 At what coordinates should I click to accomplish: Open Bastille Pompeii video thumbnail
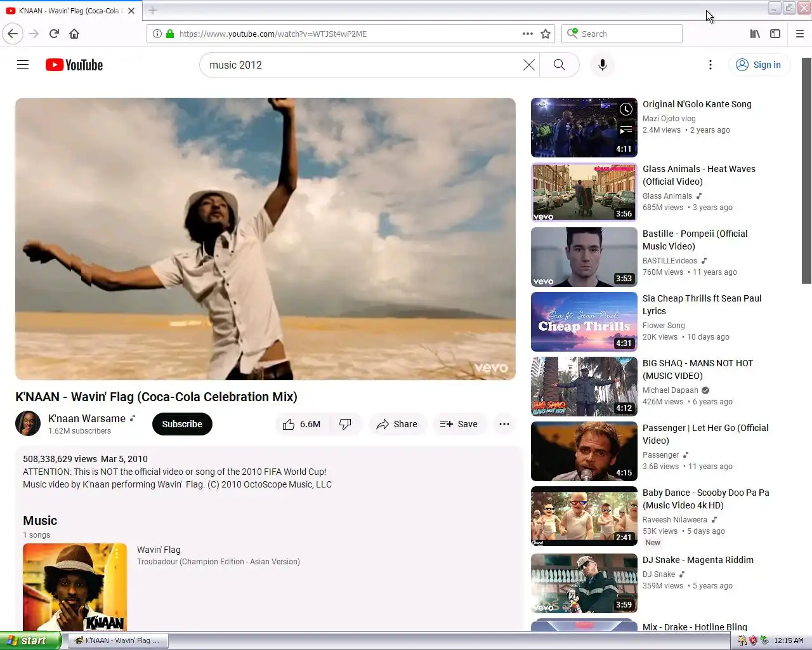tap(584, 257)
